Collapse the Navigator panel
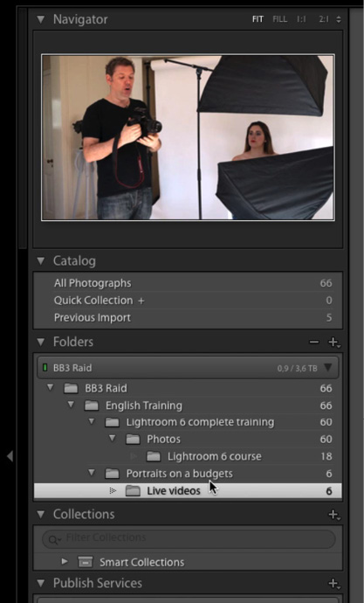 tap(41, 19)
